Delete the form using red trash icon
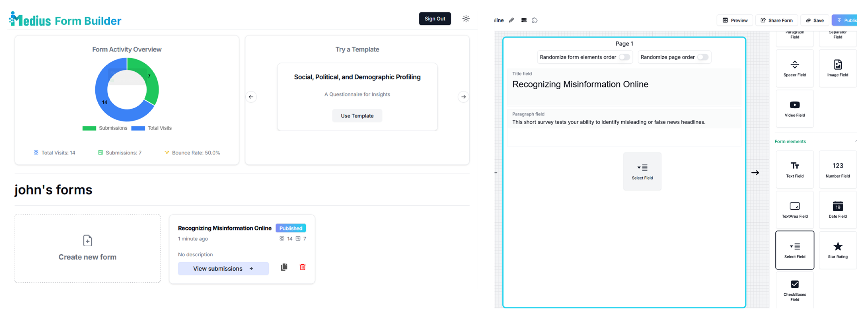This screenshot has height=316, width=868. pos(302,267)
